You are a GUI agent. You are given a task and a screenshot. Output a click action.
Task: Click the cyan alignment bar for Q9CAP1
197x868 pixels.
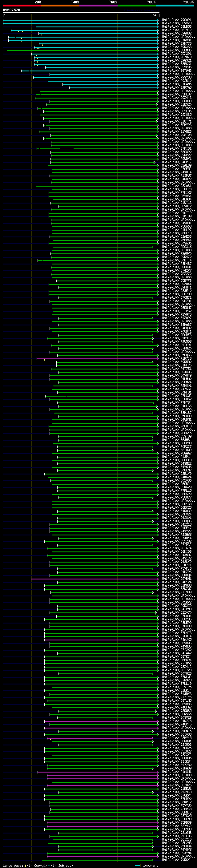tap(81, 20)
